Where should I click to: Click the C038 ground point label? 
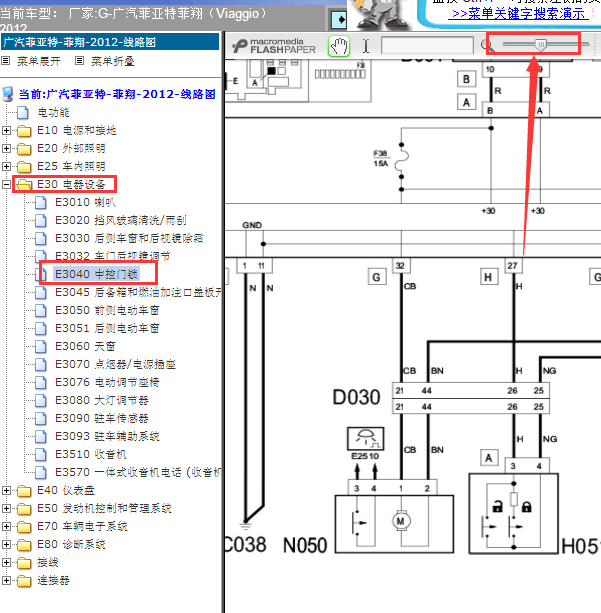(x=246, y=545)
